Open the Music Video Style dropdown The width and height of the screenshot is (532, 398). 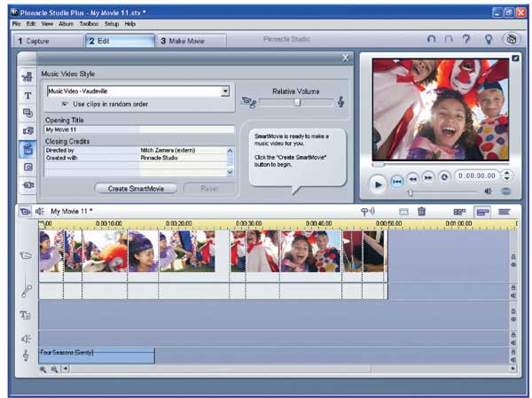225,91
